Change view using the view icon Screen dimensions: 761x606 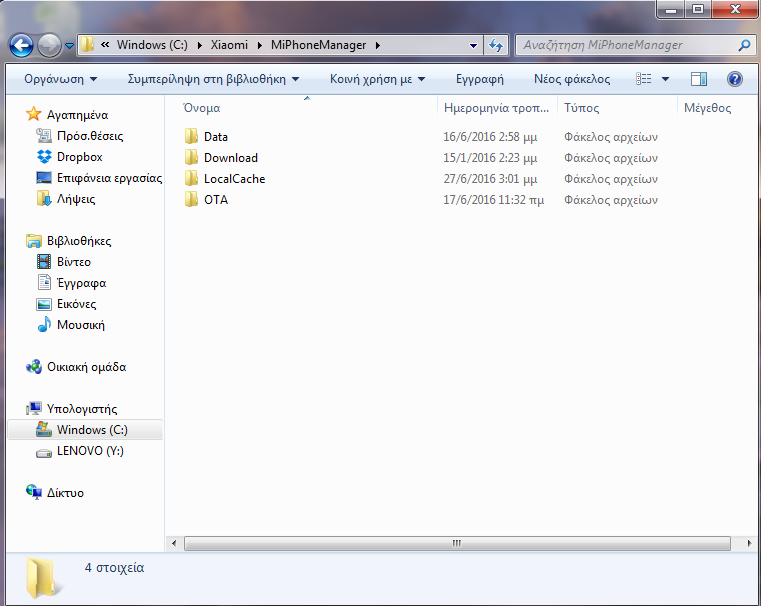644,79
